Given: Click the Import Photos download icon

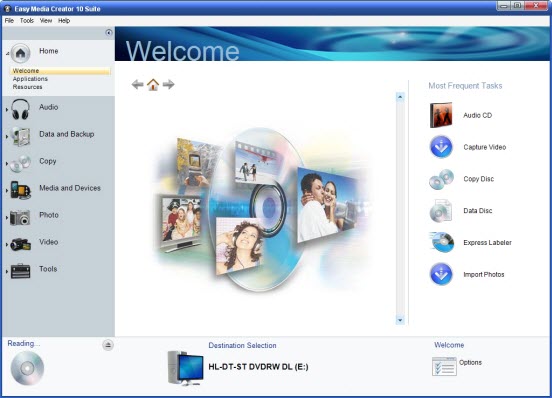Looking at the screenshot, I should point(441,274).
